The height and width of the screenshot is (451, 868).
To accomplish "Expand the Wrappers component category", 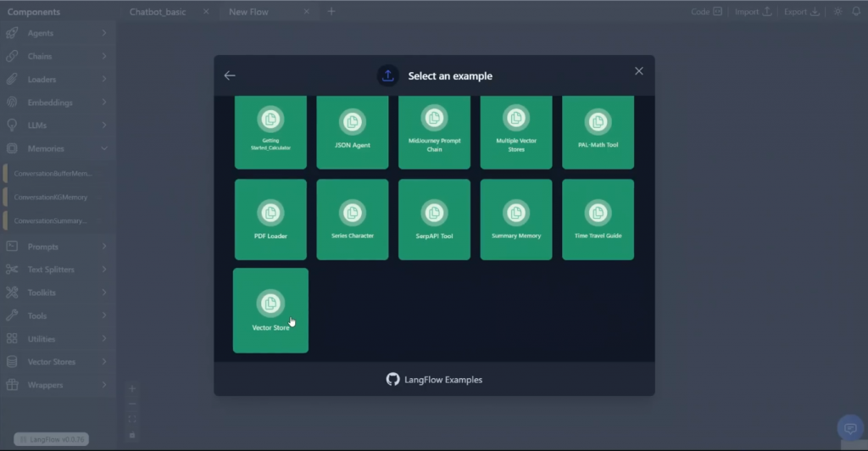I will [x=58, y=385].
